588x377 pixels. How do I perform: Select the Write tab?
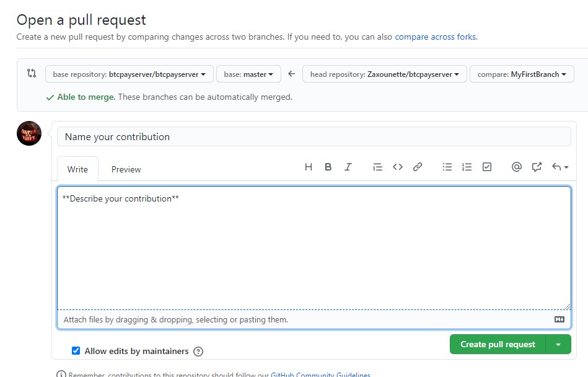[77, 169]
